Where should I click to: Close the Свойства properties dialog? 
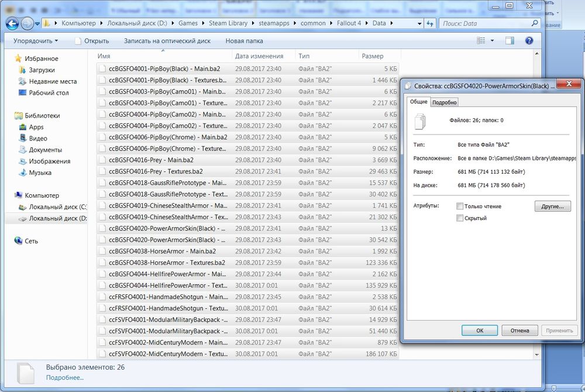(569, 84)
